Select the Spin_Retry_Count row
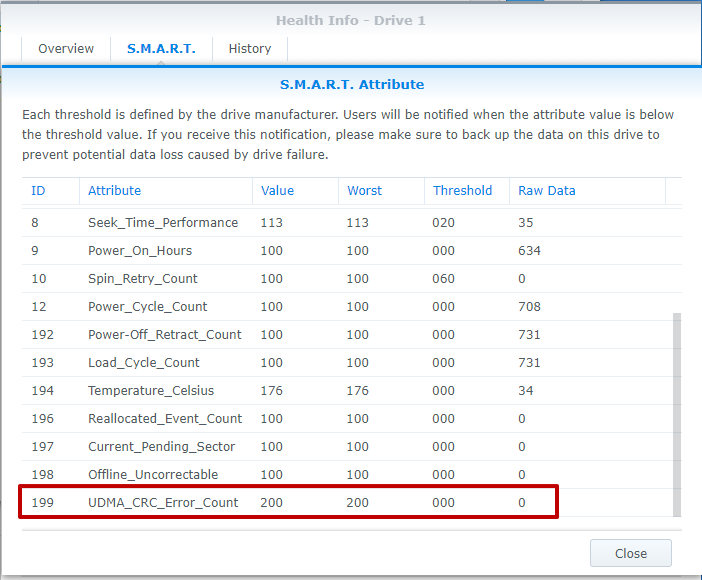702x580 pixels. pyautogui.click(x=143, y=279)
